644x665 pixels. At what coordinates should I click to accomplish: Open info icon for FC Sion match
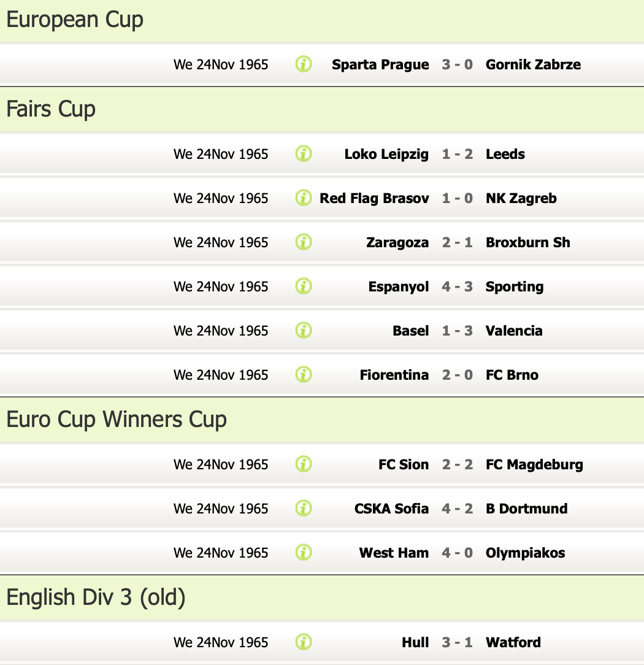[304, 464]
